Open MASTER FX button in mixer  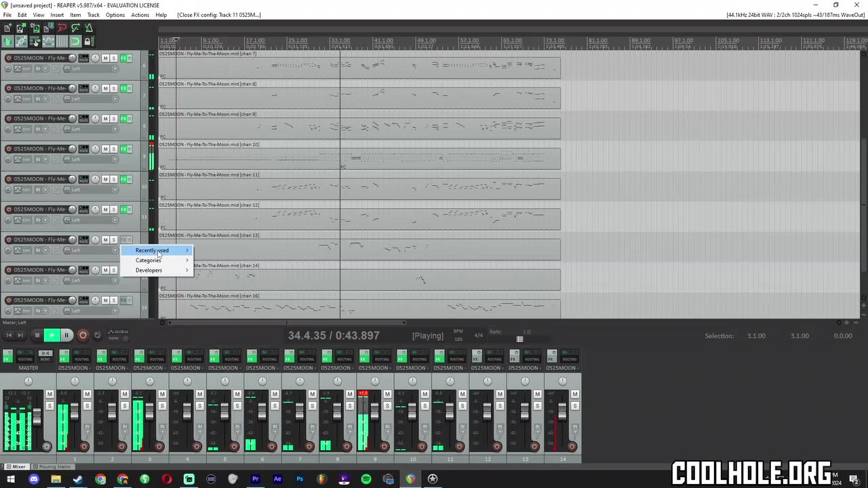(x=7, y=356)
